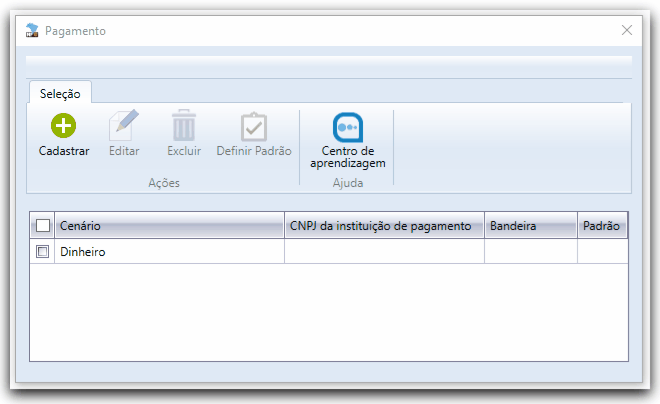Click the Pagamento window title icon
This screenshot has width=660, height=404.
point(32,30)
